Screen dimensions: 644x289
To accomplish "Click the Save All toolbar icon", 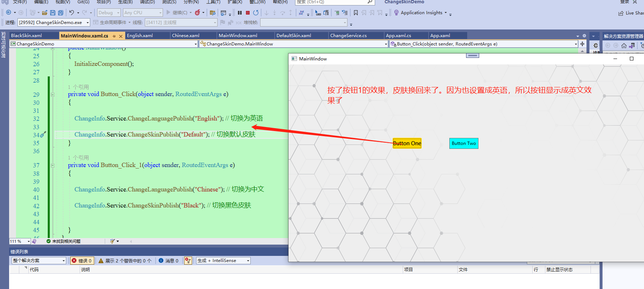I will [61, 13].
